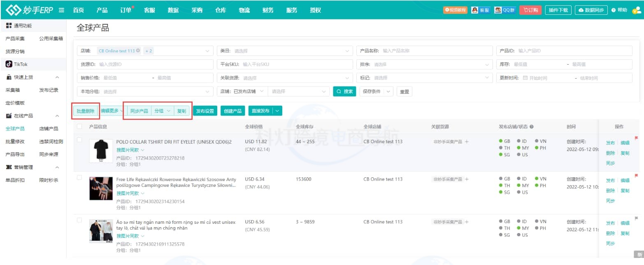Screen dimensions: 644x265
Task: Open the 订单 menu in the top navigation
Action: [126, 10]
